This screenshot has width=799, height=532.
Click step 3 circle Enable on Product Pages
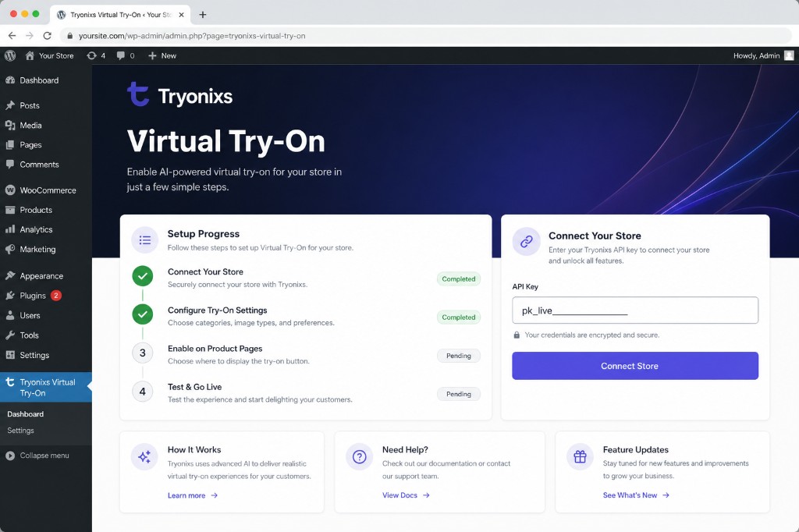[x=143, y=353]
